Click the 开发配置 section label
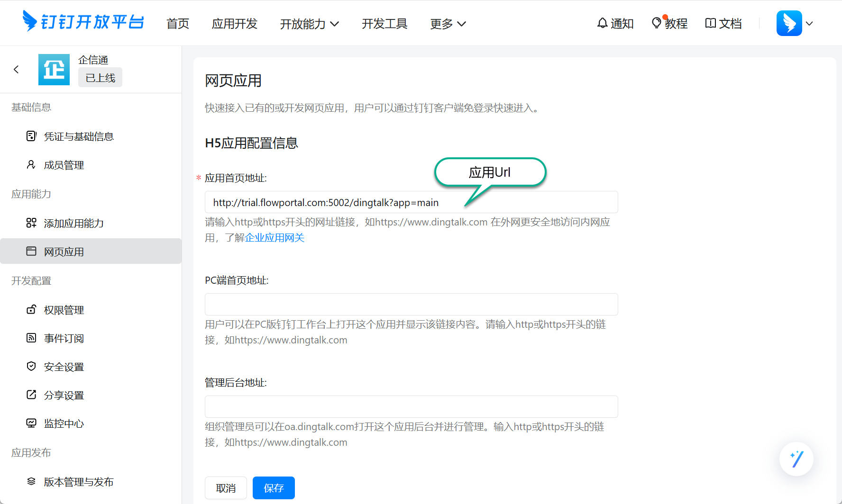This screenshot has height=504, width=842. coord(31,281)
